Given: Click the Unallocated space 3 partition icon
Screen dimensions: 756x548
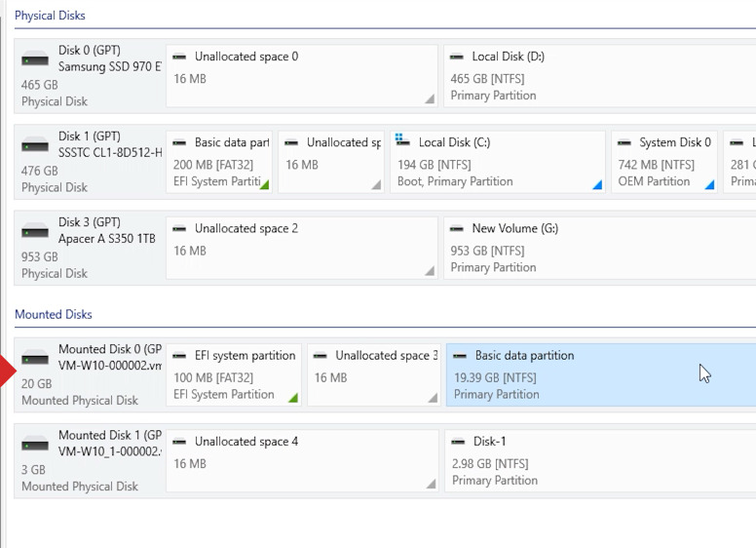Looking at the screenshot, I should click(321, 356).
